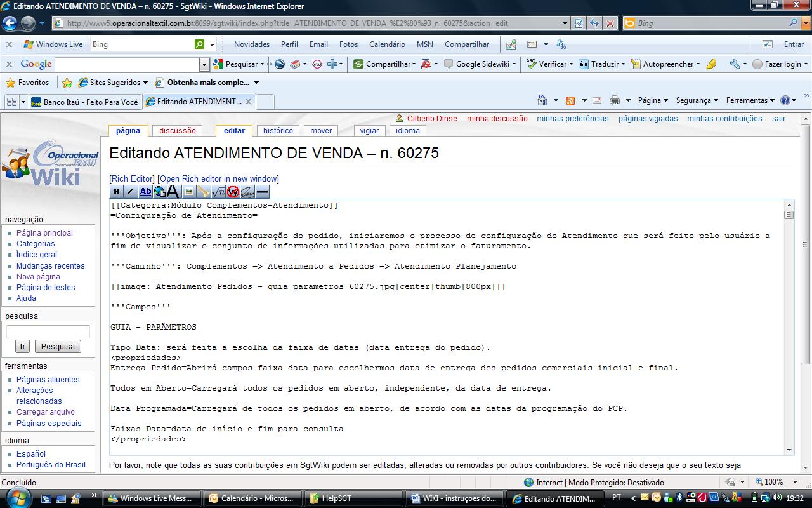Insert signature with timestamp icon
The width and height of the screenshot is (812, 508).
(x=247, y=192)
